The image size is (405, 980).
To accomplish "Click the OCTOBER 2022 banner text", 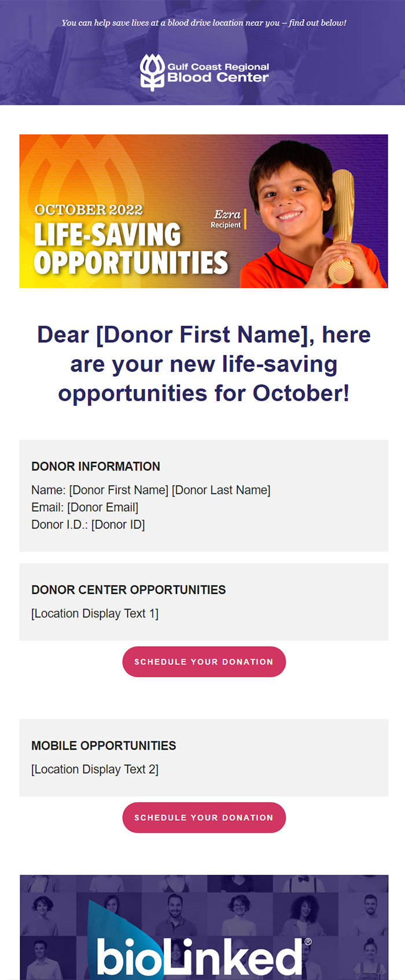I will click(89, 210).
